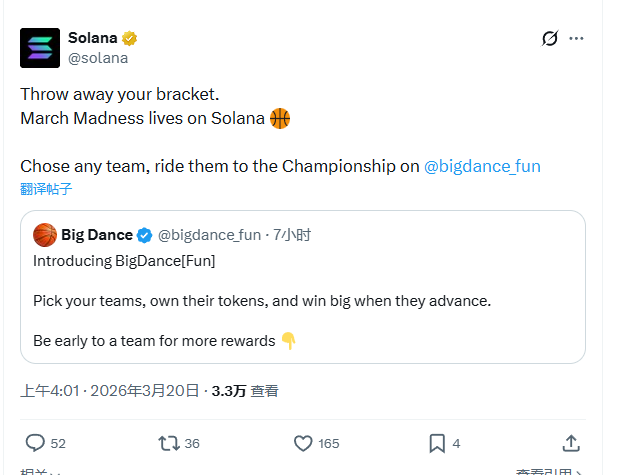Click the @bigdance_fun handle in quoted post

pos(209,235)
